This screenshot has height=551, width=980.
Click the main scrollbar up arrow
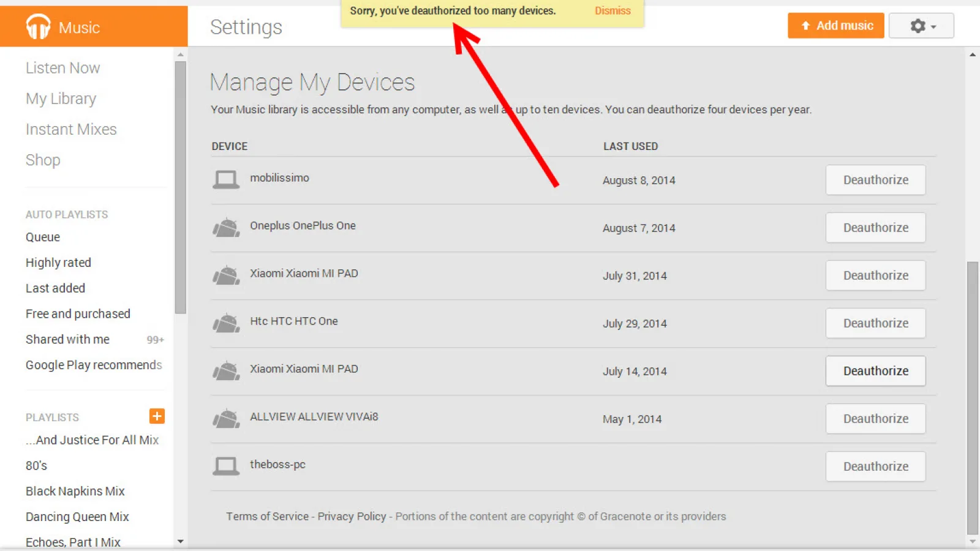pos(973,54)
